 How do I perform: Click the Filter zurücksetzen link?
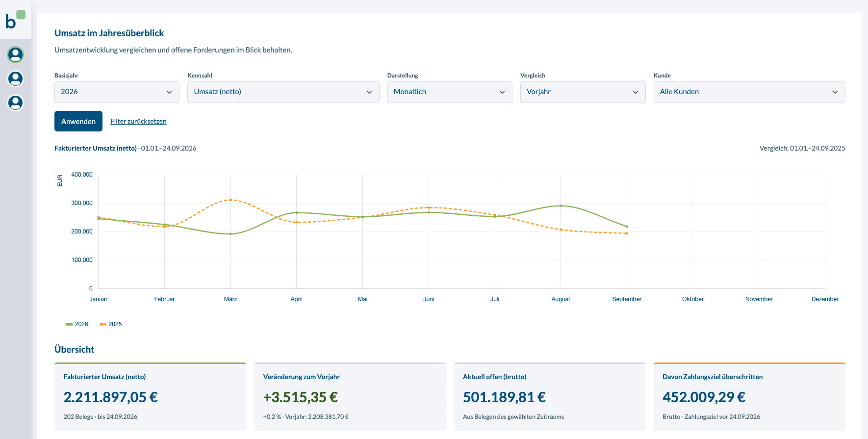[138, 121]
